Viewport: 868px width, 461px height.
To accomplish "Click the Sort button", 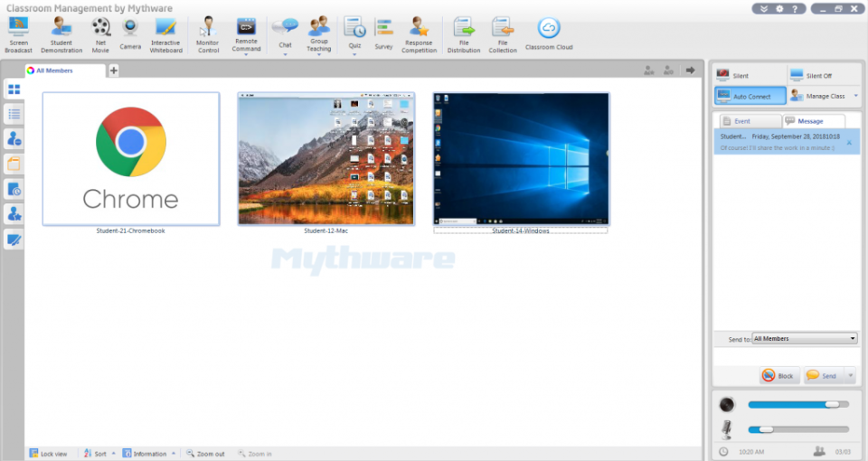I will point(95,454).
